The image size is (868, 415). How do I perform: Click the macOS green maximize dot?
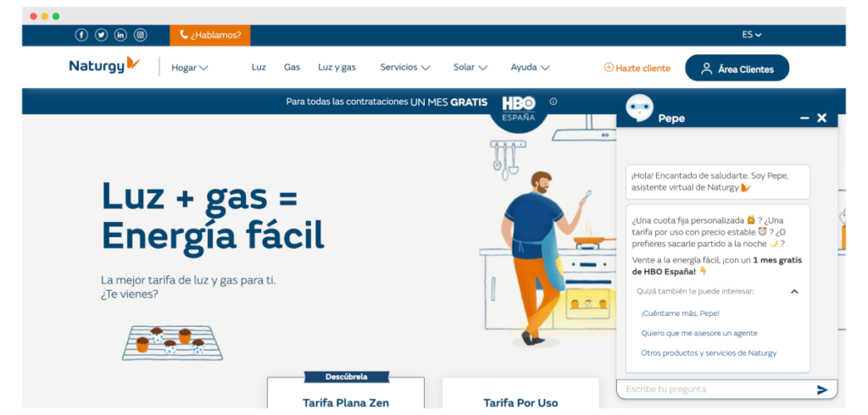[56, 16]
